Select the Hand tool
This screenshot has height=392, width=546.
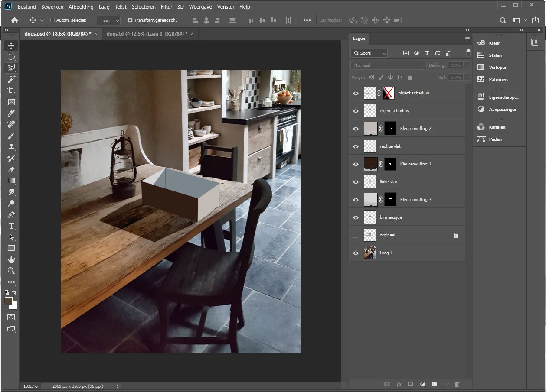click(x=11, y=259)
